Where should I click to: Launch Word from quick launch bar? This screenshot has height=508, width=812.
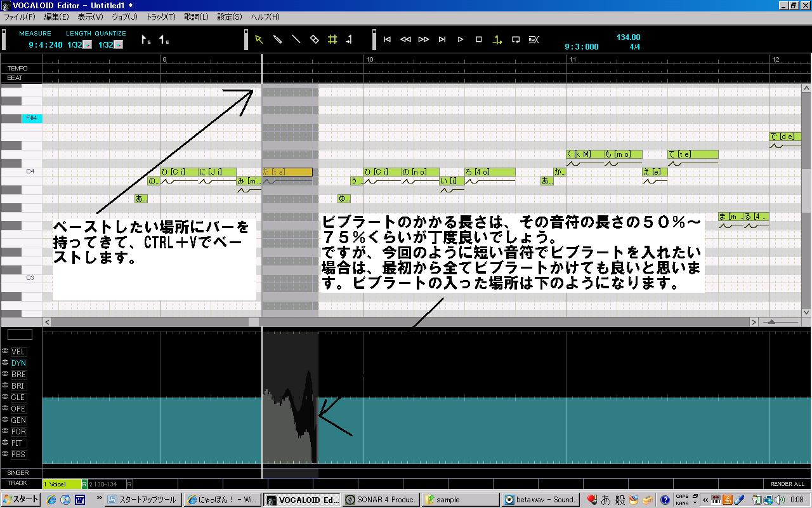click(80, 500)
